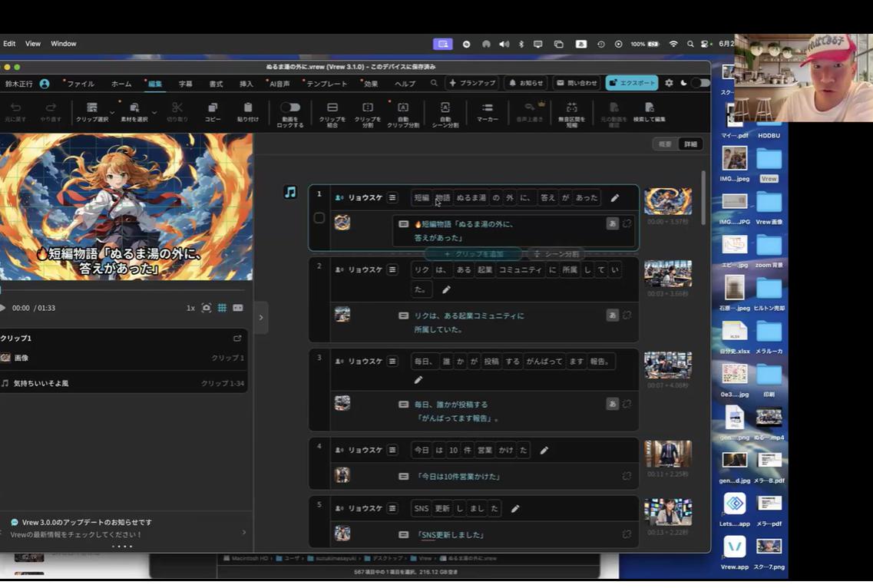The height and width of the screenshot is (588, 873).
Task: Open the 効果 tab
Action: [x=370, y=84]
